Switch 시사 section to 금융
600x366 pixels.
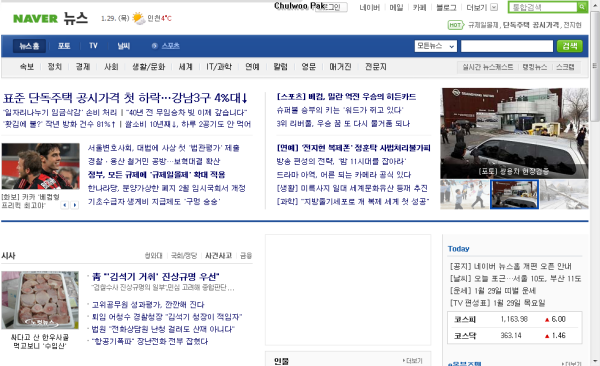coord(246,255)
